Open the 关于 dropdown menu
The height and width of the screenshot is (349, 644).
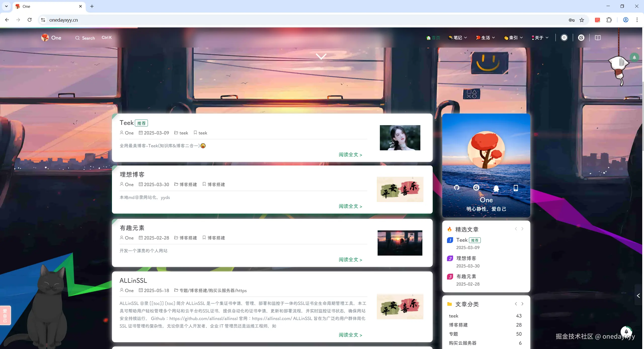[x=540, y=38]
